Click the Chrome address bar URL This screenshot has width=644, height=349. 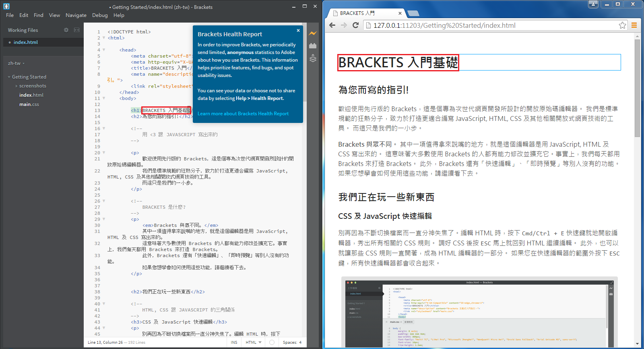(444, 25)
